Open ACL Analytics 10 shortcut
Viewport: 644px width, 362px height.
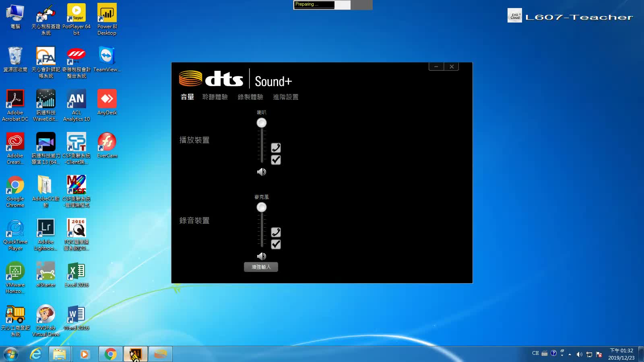(x=76, y=105)
